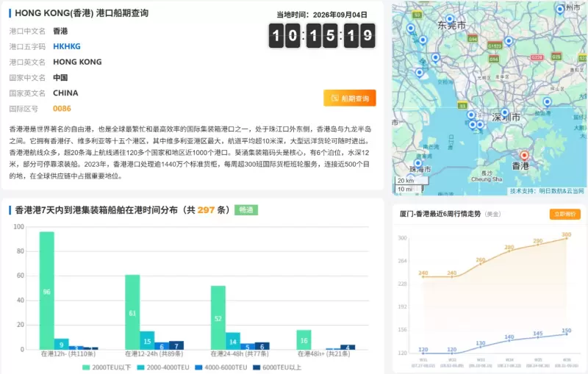
Task: Click the blue 140 data point
Action: click(509, 341)
